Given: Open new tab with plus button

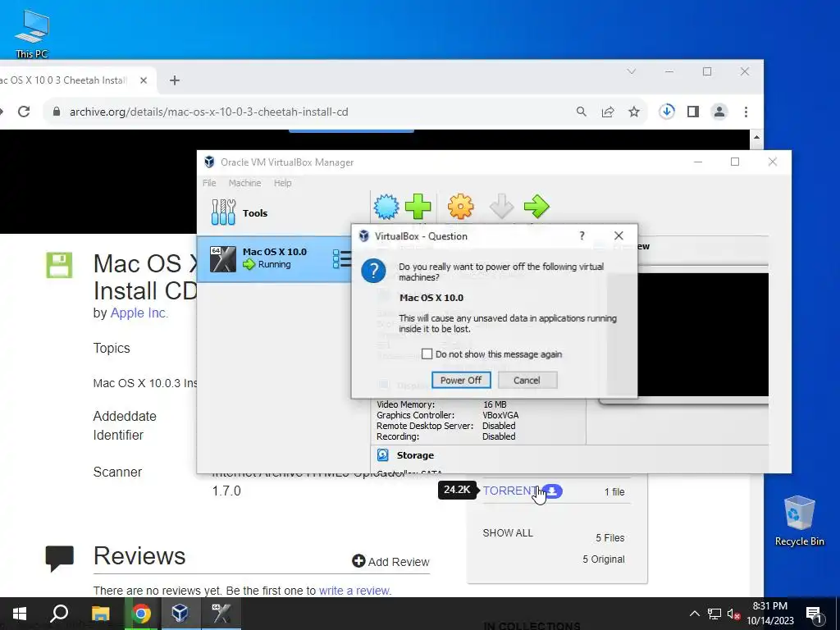Looking at the screenshot, I should [174, 80].
